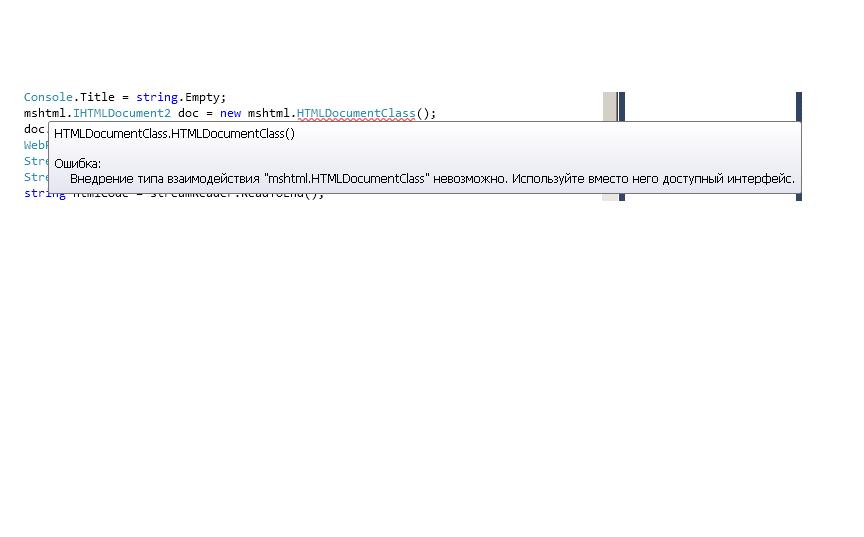
Task: Click the Ошибка: label in tooltip
Action: [77, 163]
